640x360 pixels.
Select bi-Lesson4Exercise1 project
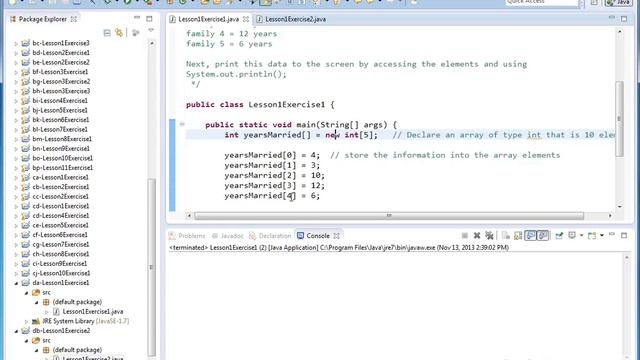(60, 100)
